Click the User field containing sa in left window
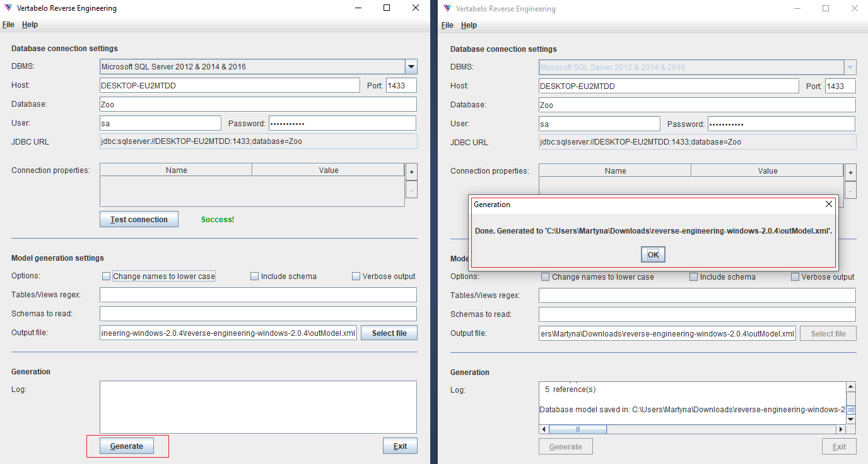 [160, 123]
